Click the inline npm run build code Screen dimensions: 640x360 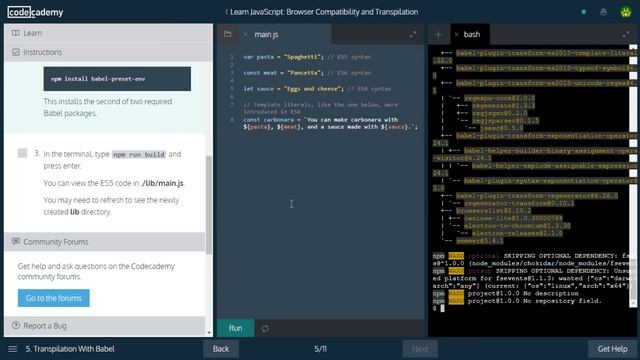(139, 154)
